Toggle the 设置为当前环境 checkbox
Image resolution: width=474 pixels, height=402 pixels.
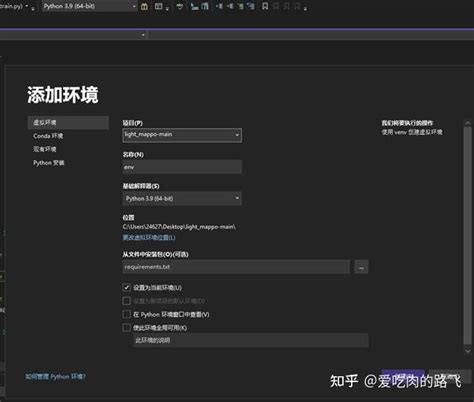click(127, 287)
